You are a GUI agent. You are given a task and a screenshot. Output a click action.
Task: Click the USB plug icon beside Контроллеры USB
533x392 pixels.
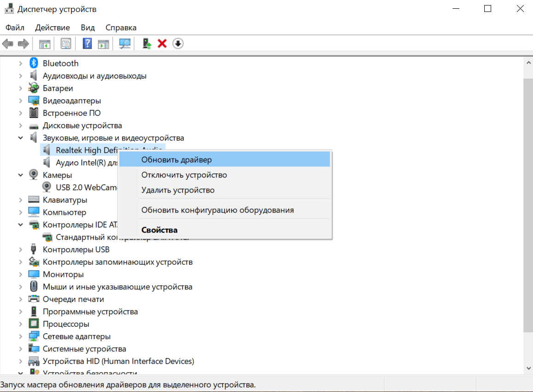34,249
